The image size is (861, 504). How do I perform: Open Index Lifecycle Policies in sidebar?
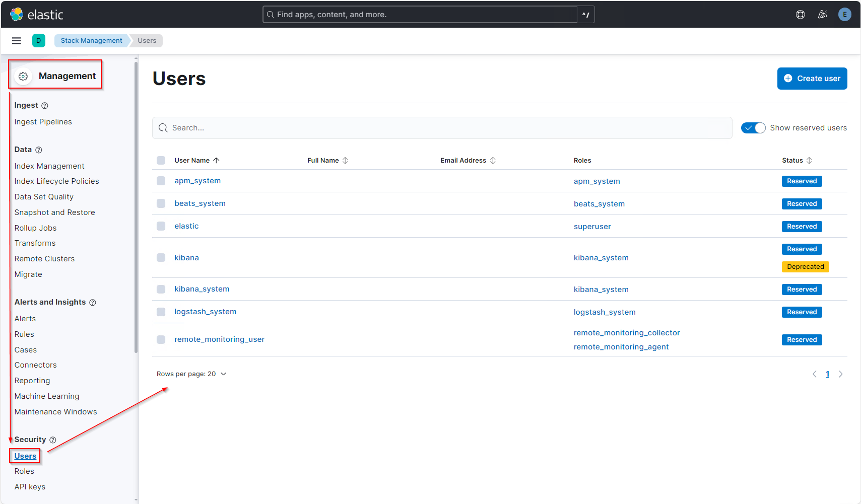pyautogui.click(x=57, y=181)
